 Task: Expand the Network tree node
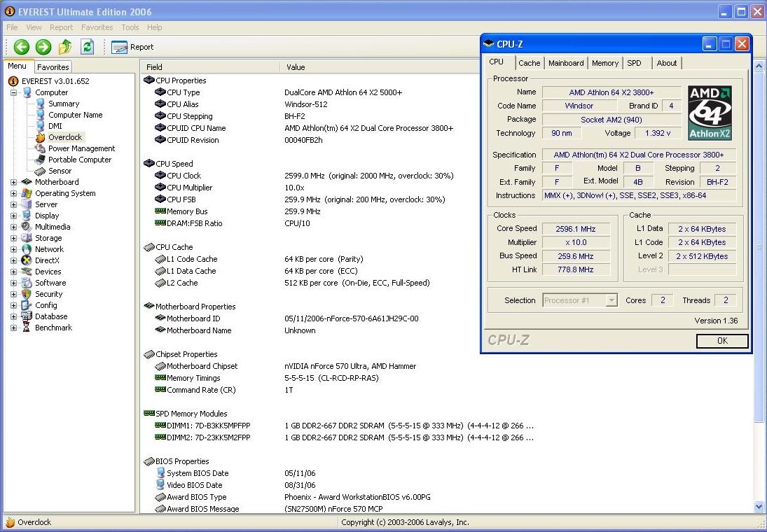pos(14,249)
